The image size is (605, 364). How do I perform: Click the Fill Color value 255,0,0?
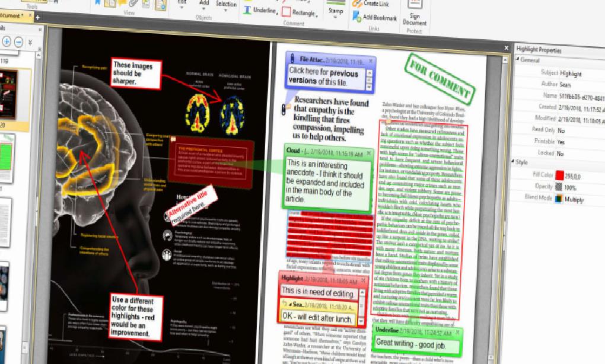[x=573, y=177]
